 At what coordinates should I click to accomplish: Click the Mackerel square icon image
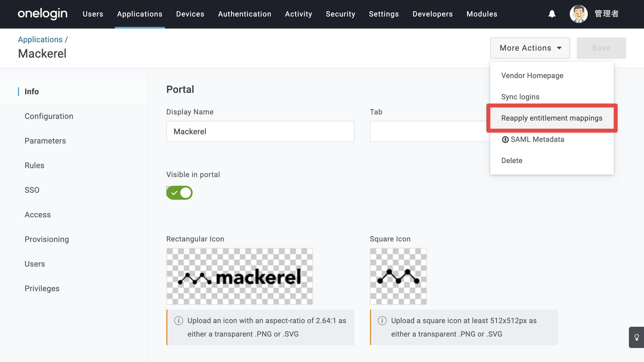398,276
